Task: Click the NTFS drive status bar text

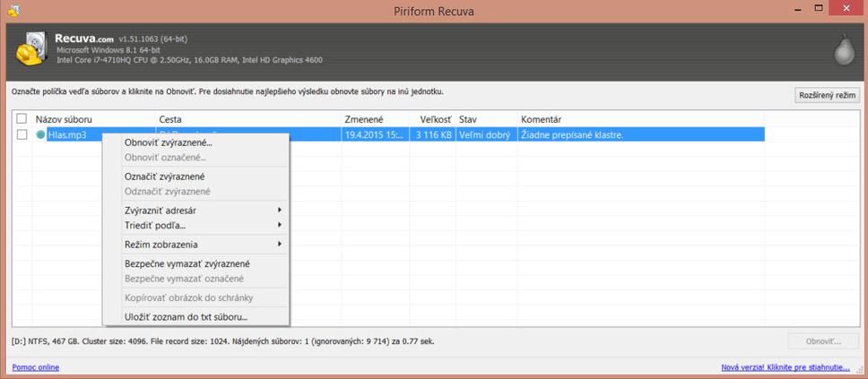Action: click(x=222, y=341)
